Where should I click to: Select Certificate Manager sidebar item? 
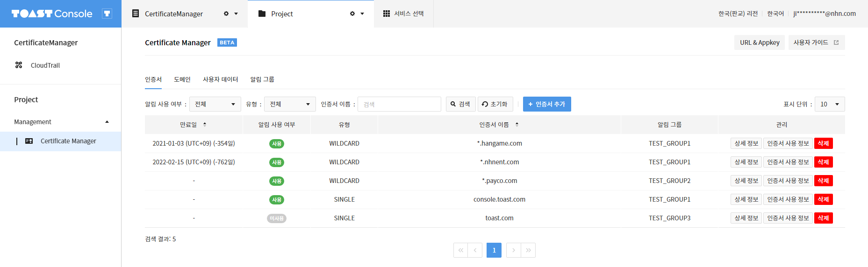[x=61, y=141]
